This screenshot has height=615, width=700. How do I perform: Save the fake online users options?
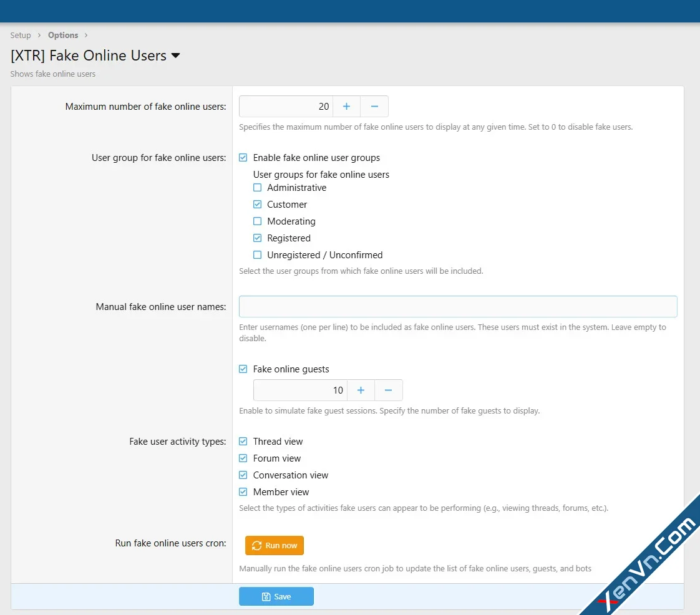[276, 597]
